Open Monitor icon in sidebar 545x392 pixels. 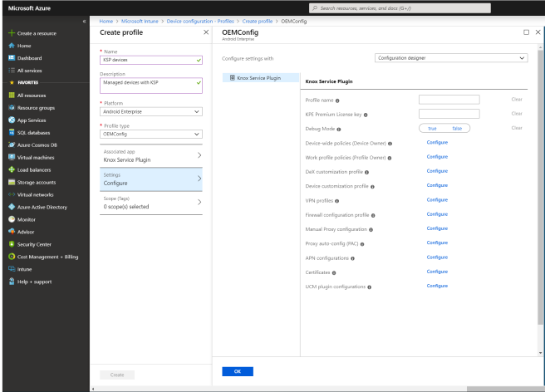pyautogui.click(x=12, y=219)
